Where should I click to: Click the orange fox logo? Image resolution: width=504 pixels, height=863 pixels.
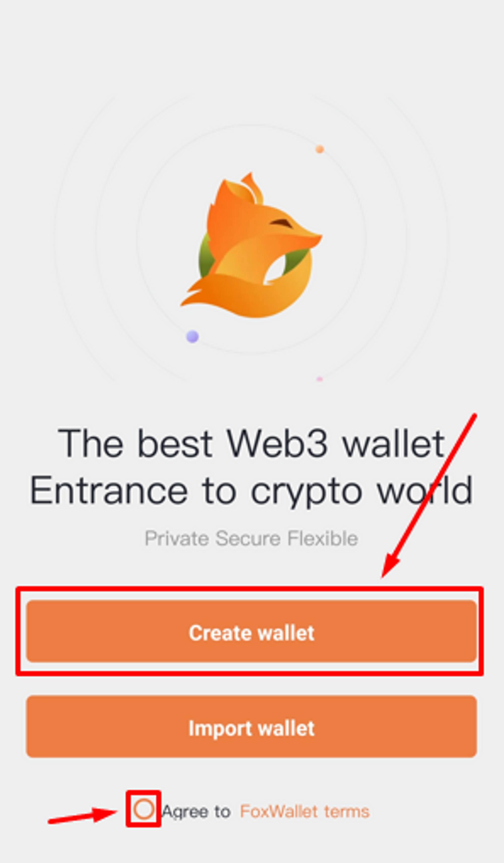coord(251,245)
